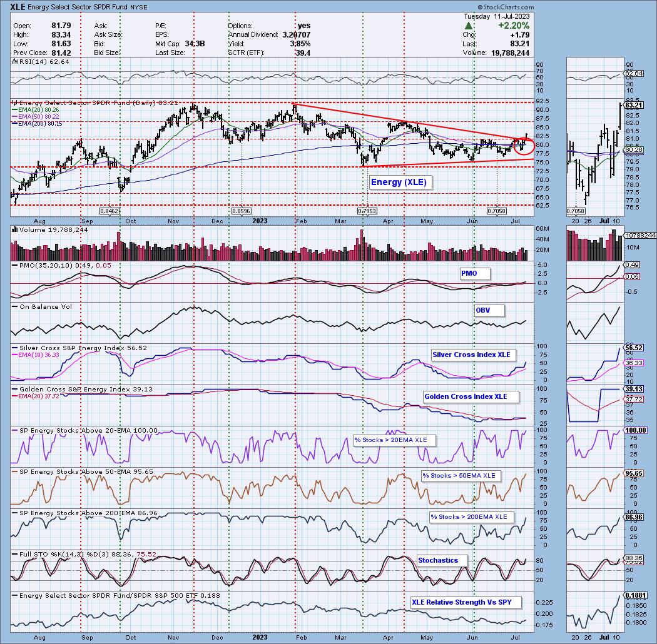This screenshot has width=657, height=644.
Task: Click the header Volume value 19,788,244
Action: pyautogui.click(x=509, y=53)
